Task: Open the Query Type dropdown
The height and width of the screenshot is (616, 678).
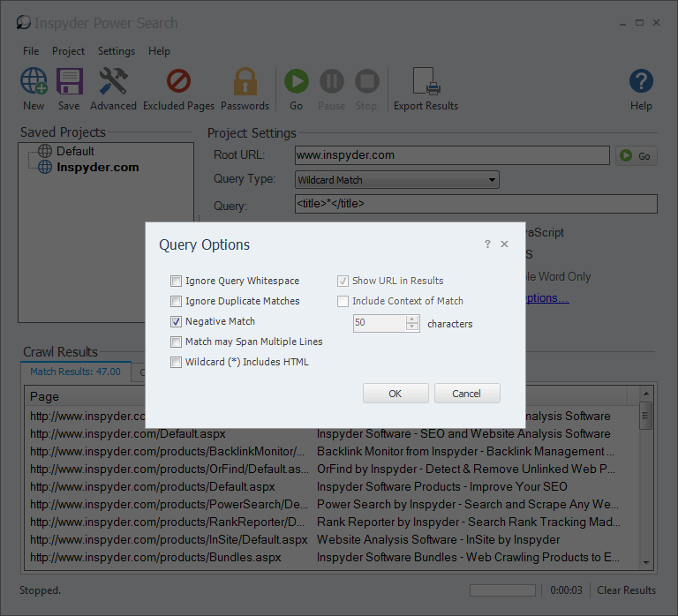Action: tap(397, 180)
